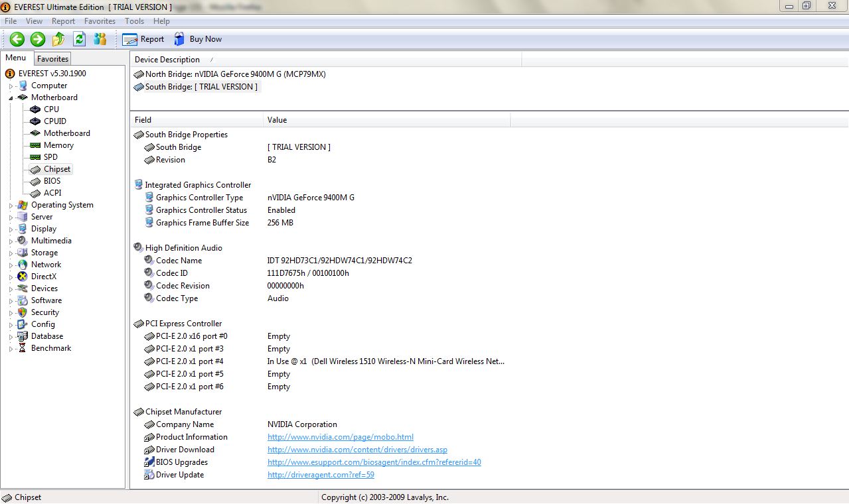Click the Field column header

[x=196, y=120]
